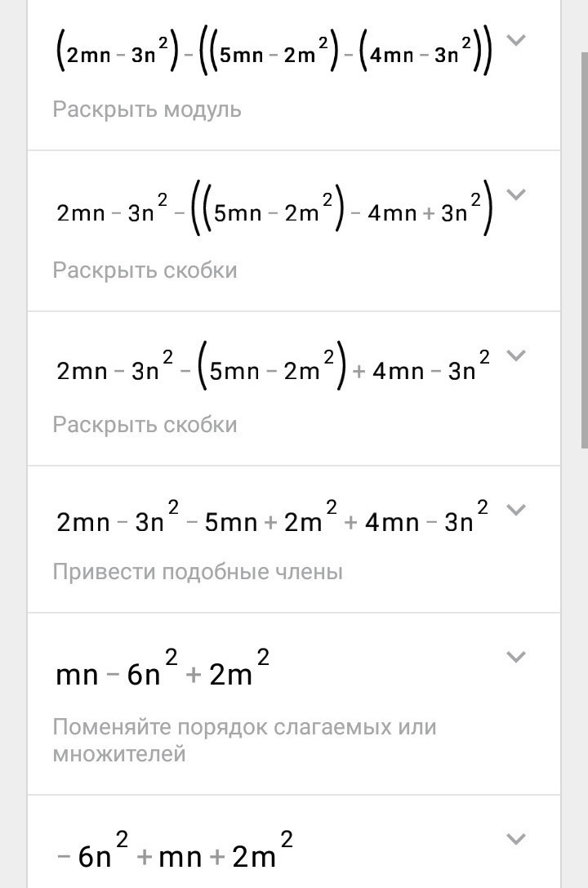Tap the second 'Раскрыть скобки' hint
Screen dimensions: 588x888
coord(145,425)
